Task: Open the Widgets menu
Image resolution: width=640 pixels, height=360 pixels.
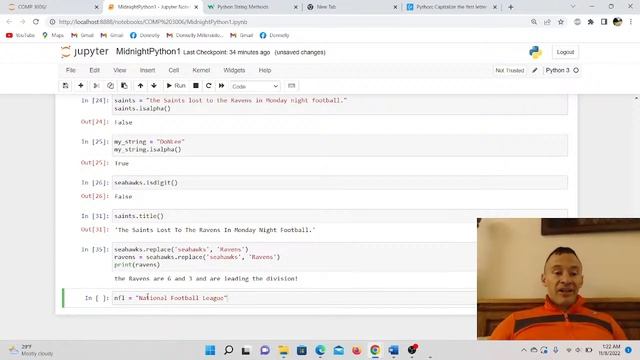Action: tap(234, 70)
